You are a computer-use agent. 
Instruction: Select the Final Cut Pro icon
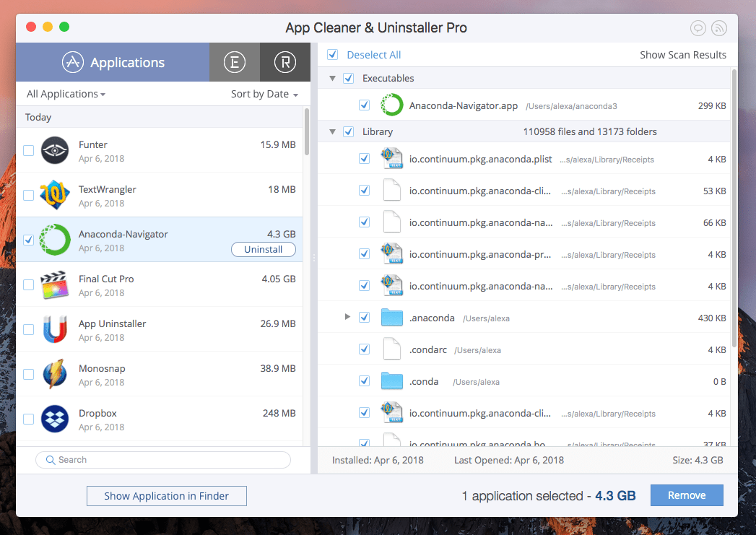pos(55,284)
